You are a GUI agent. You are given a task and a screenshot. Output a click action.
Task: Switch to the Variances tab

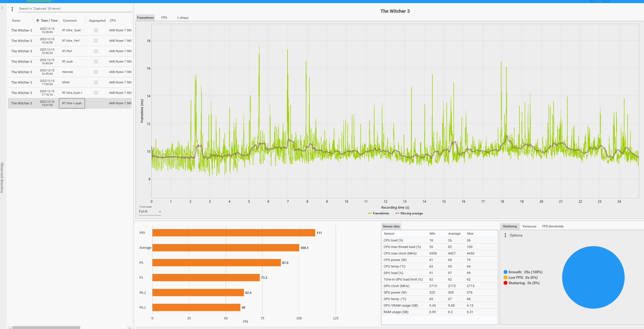529,226
